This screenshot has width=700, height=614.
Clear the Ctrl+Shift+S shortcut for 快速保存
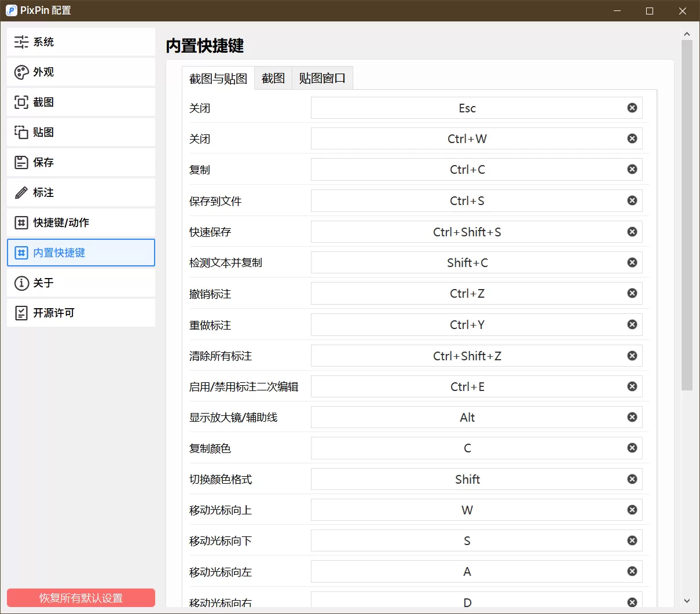(632, 231)
